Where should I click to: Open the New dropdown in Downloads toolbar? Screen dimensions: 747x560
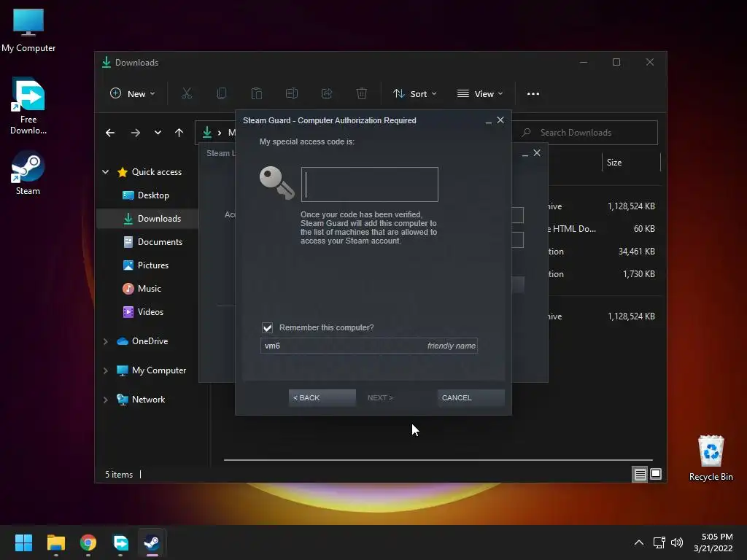coord(133,94)
